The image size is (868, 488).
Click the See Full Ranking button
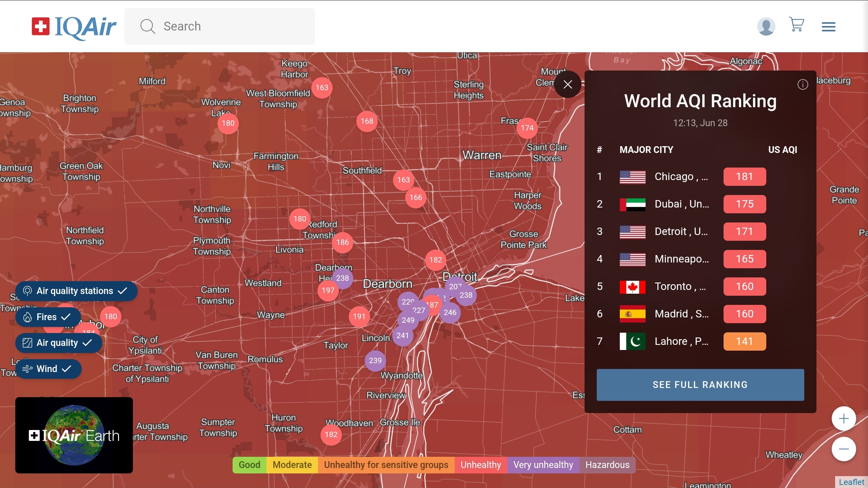pyautogui.click(x=700, y=385)
